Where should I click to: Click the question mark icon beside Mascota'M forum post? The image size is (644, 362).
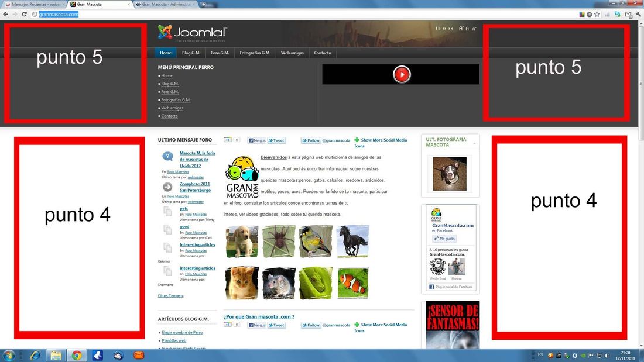tap(167, 156)
